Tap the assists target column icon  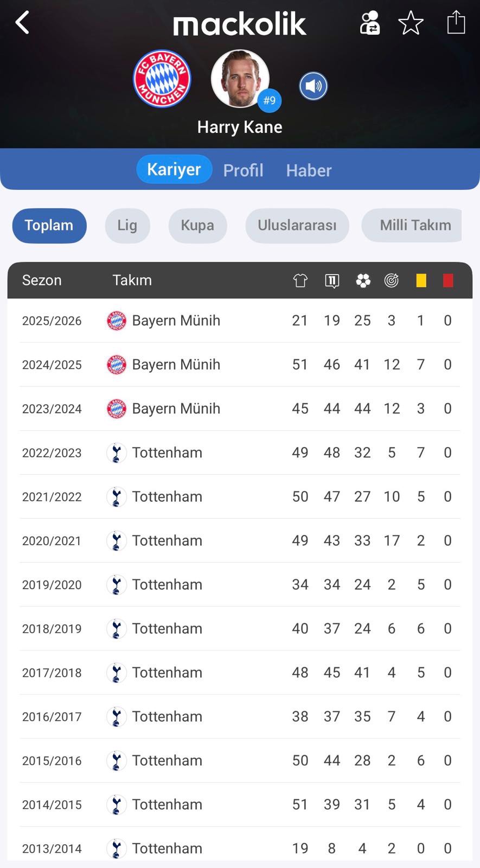click(392, 280)
